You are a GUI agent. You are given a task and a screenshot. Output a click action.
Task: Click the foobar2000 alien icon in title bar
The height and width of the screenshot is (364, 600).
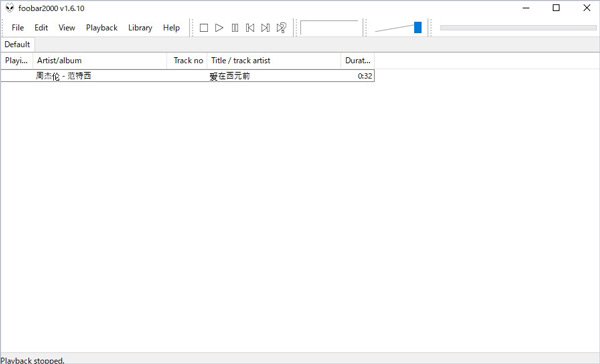(x=10, y=8)
